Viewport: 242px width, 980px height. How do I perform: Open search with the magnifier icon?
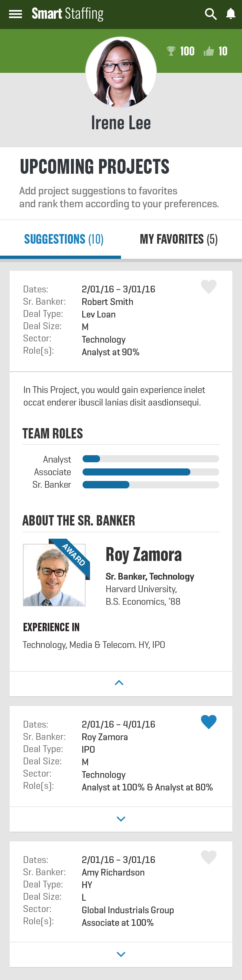coord(211,14)
